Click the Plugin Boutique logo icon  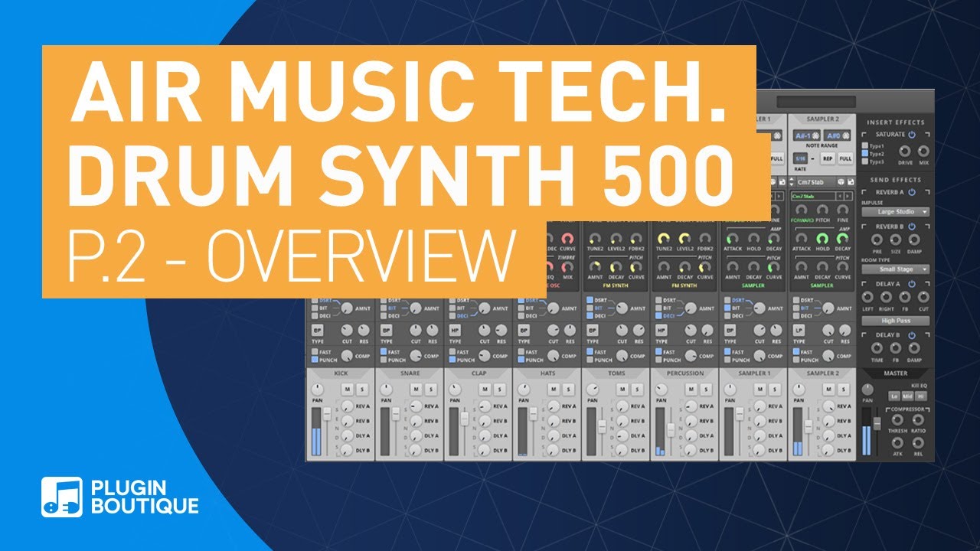(61, 497)
